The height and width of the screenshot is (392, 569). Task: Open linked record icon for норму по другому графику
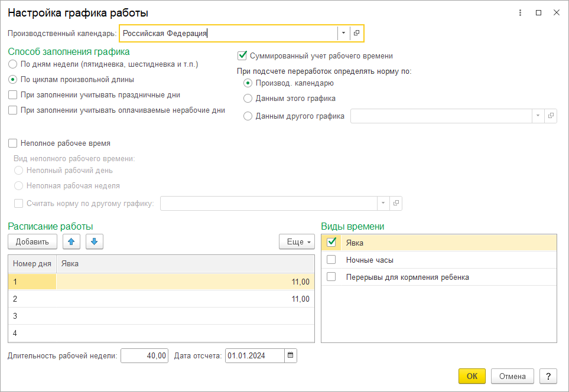pyautogui.click(x=396, y=203)
